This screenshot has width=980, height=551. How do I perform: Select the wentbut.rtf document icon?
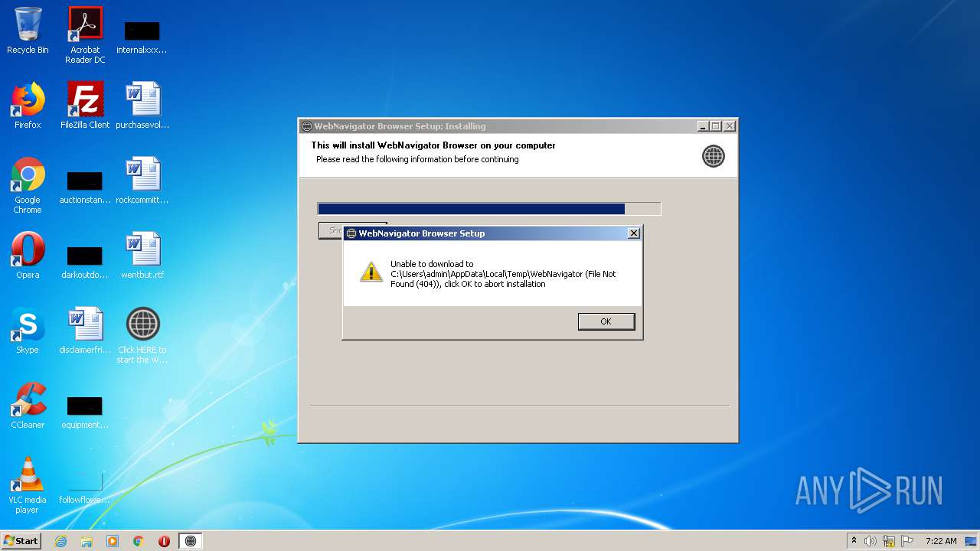point(142,256)
